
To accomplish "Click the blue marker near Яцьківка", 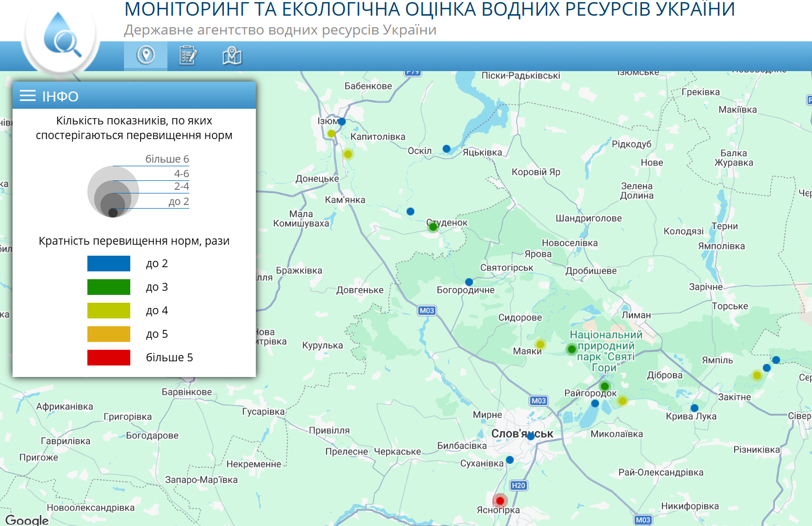I will tap(446, 148).
